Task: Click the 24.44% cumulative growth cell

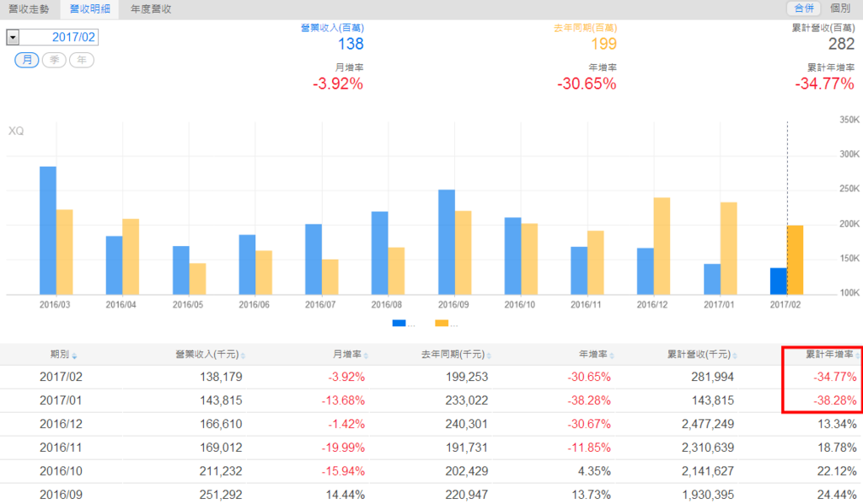Action: 837,495
